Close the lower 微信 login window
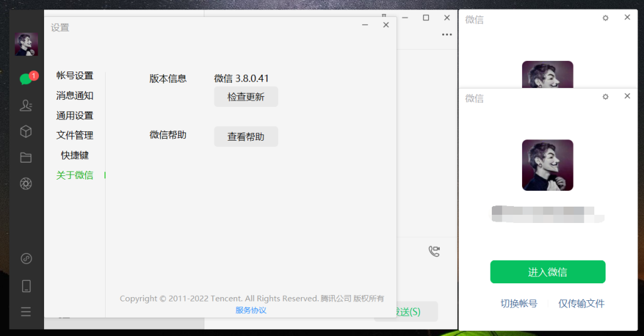Screen dimensions: 644x336 627,96
